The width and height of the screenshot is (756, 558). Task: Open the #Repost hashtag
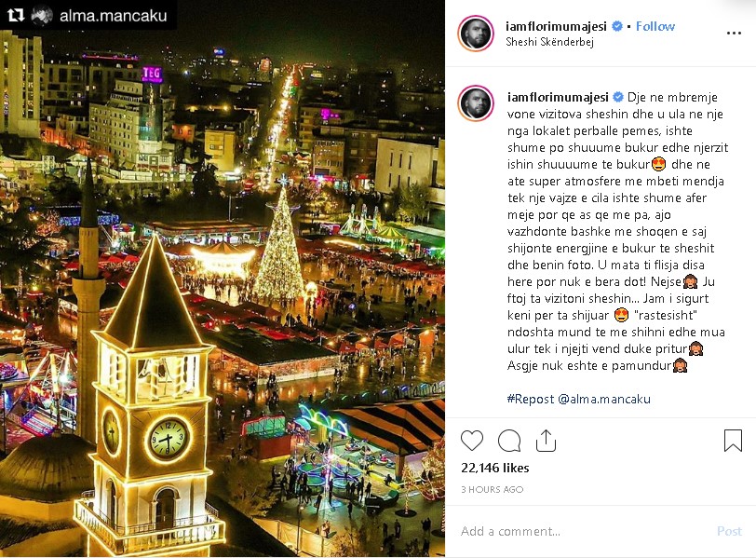[531, 399]
